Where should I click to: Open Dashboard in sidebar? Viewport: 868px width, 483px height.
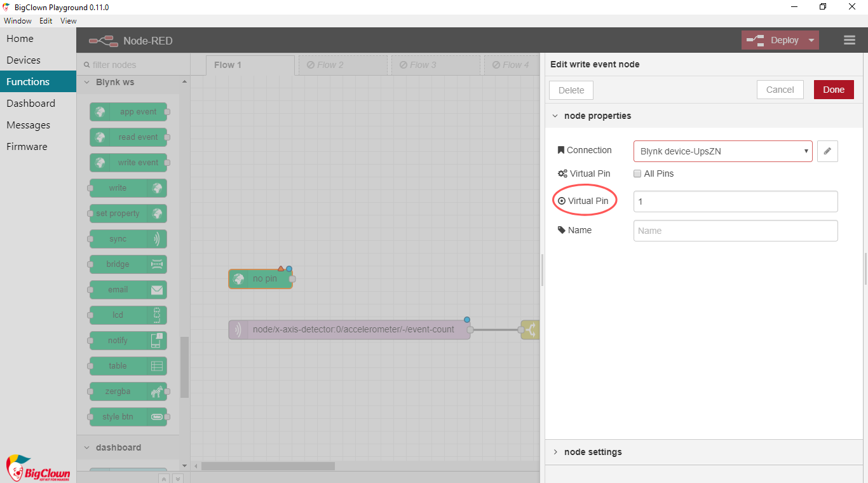38,104
